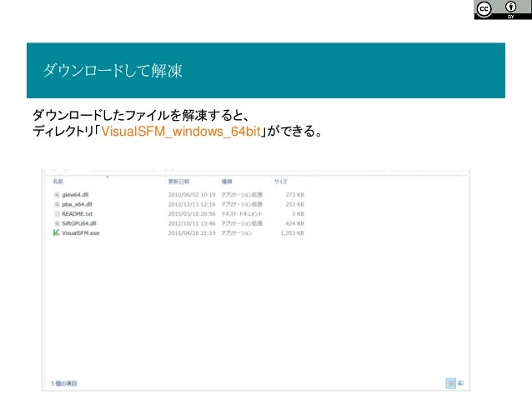Click the file name pba_x64.dll
The image size is (532, 399).
point(77,204)
